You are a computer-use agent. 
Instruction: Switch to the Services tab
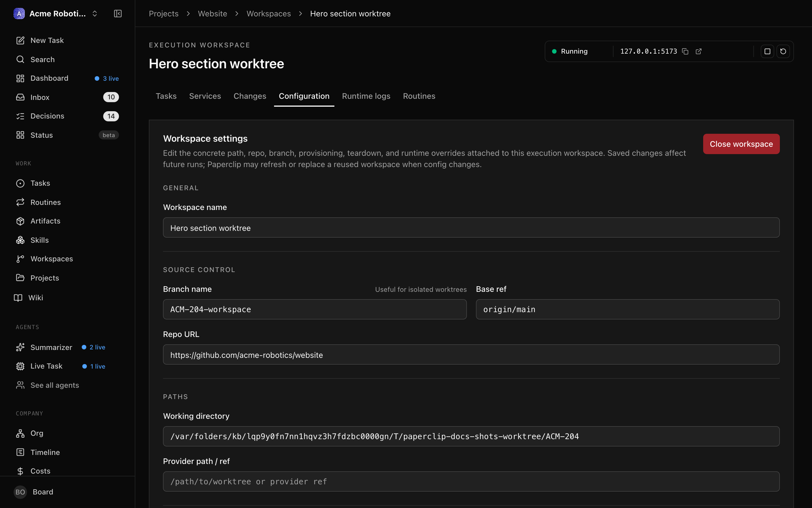[x=205, y=96]
